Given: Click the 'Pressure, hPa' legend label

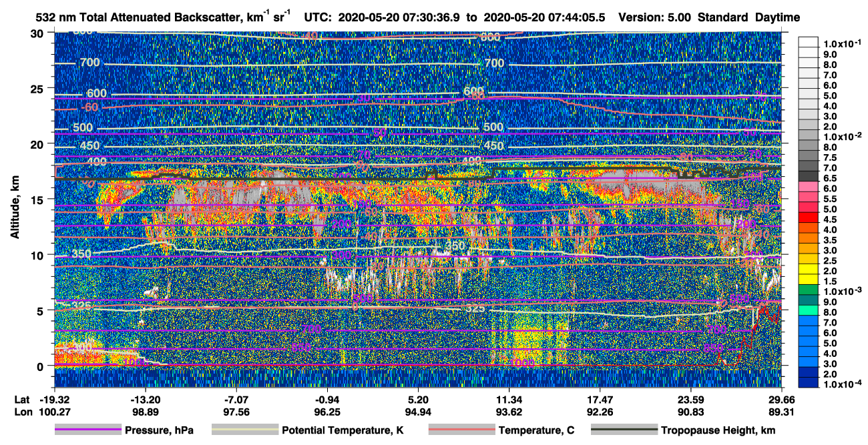Looking at the screenshot, I should click(x=159, y=430).
